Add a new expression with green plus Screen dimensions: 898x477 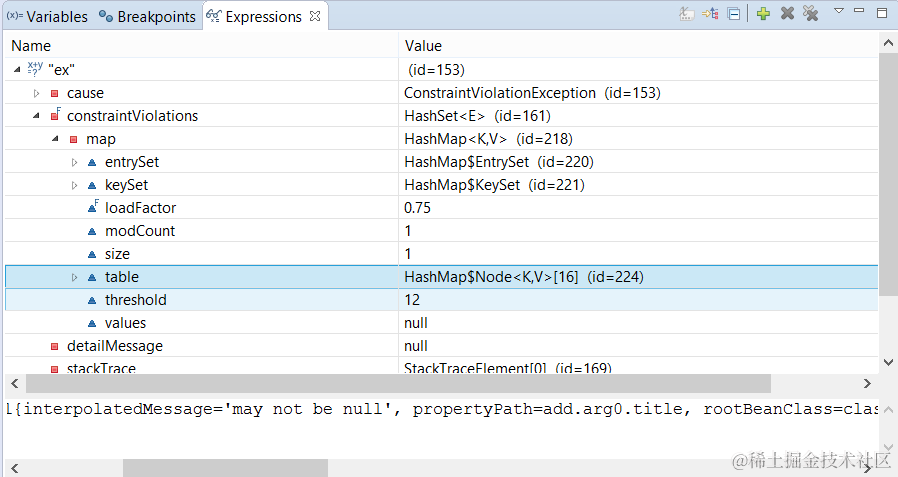763,14
